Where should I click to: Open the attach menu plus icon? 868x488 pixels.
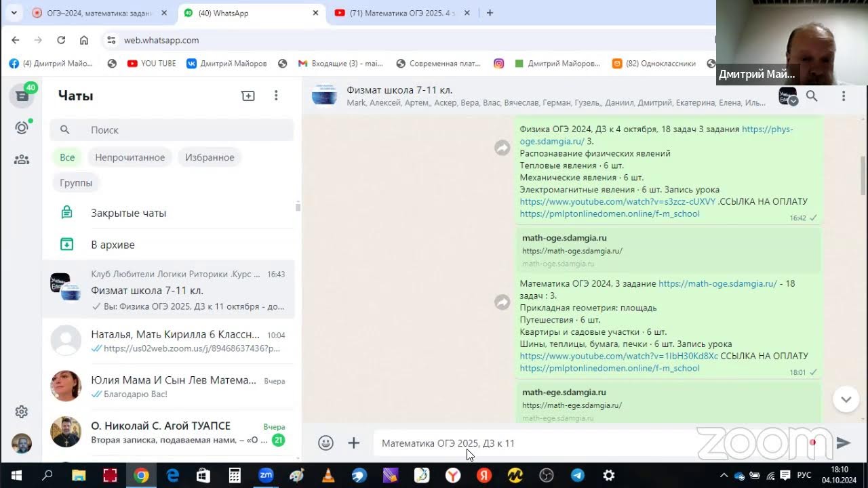tap(354, 443)
